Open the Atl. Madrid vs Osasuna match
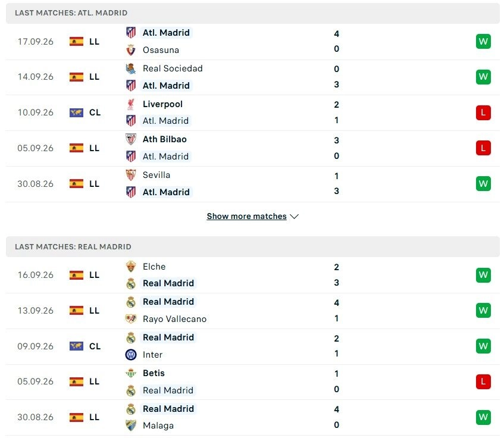The height and width of the screenshot is (441, 504). [253, 42]
